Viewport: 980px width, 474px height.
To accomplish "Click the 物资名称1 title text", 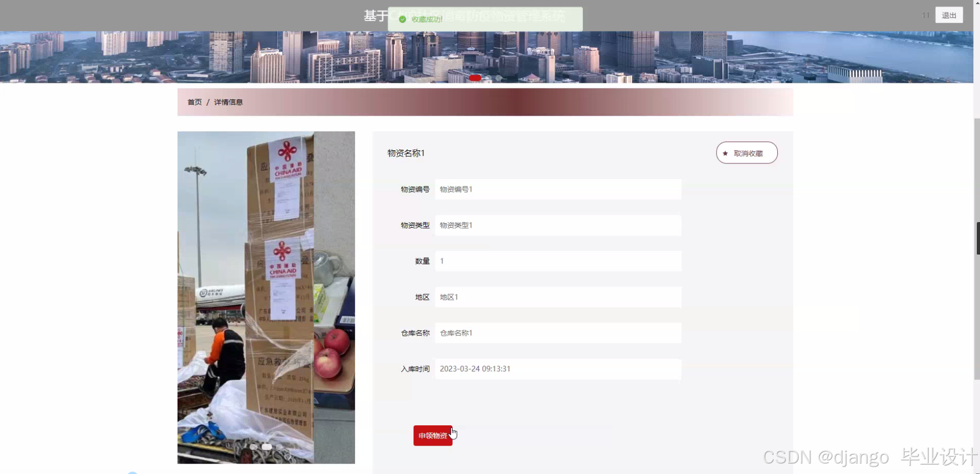I will pos(406,153).
